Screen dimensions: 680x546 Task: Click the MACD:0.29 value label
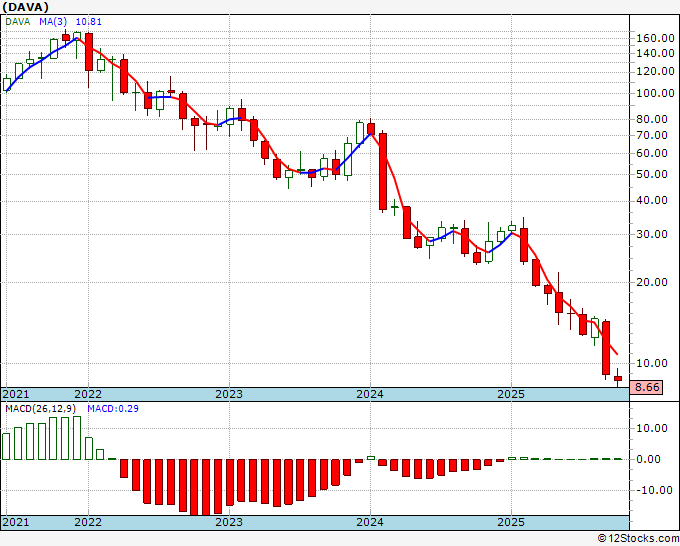point(113,409)
